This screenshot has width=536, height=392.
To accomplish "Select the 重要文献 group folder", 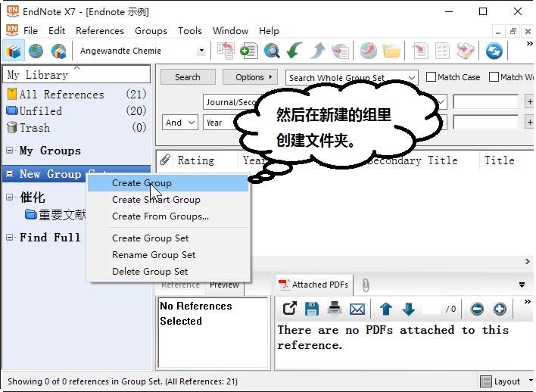I will 56,215.
